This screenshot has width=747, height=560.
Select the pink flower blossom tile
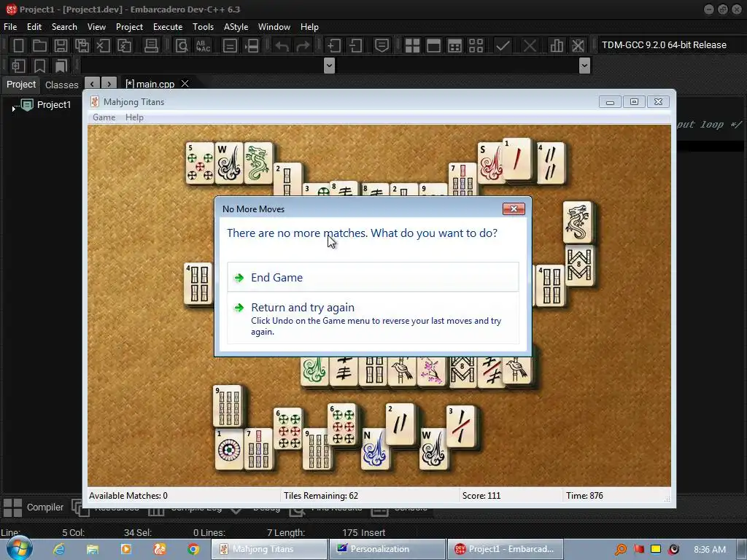pyautogui.click(x=431, y=370)
